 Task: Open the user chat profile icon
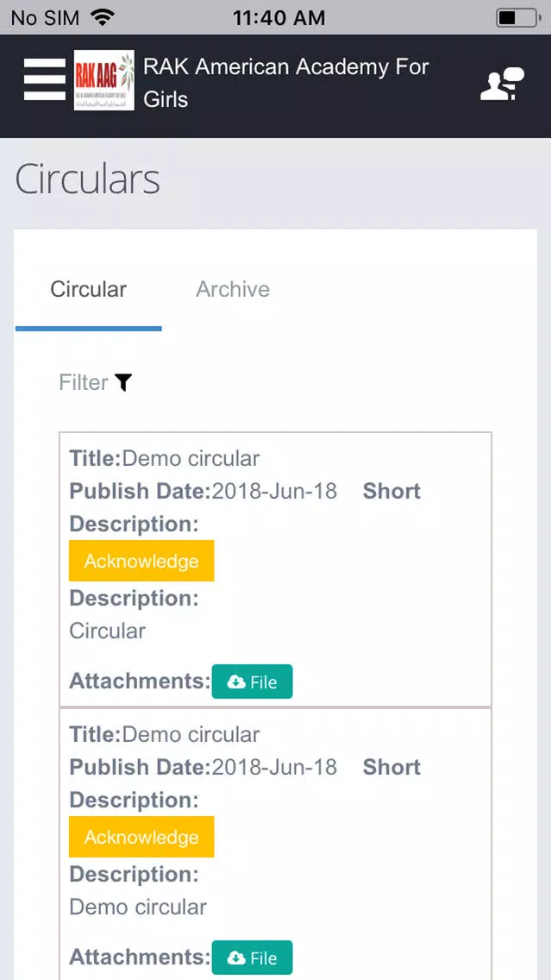pos(502,84)
